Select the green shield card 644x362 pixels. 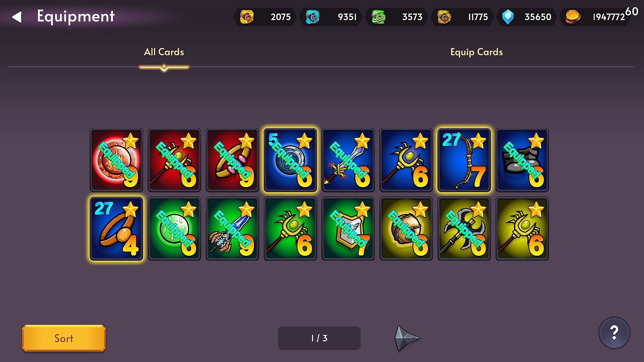pos(348,229)
